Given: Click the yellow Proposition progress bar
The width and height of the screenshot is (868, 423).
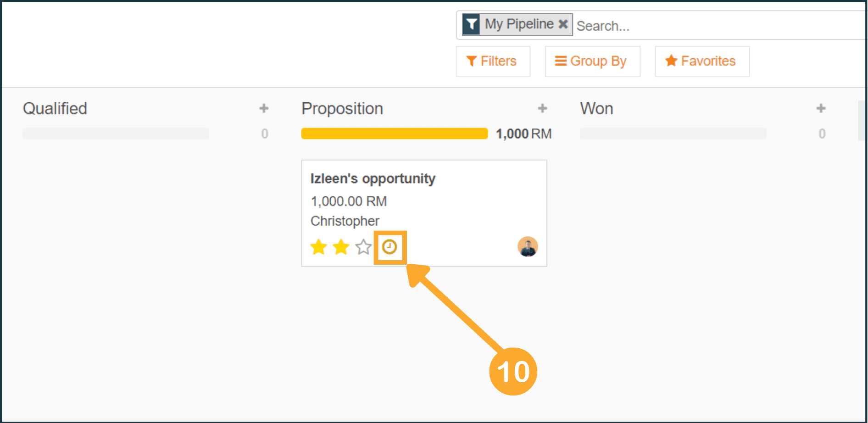Looking at the screenshot, I should tap(394, 134).
